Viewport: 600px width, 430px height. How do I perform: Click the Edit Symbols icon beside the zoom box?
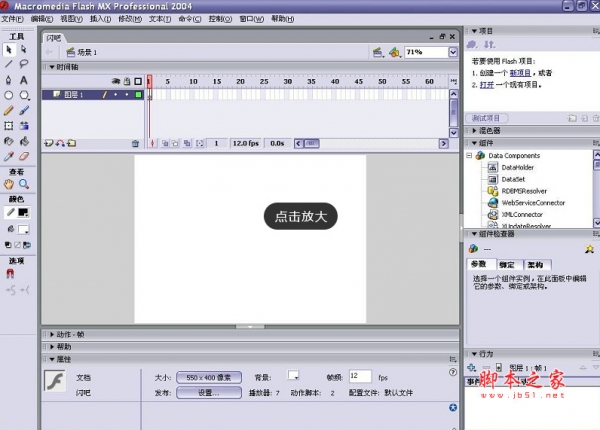point(395,51)
